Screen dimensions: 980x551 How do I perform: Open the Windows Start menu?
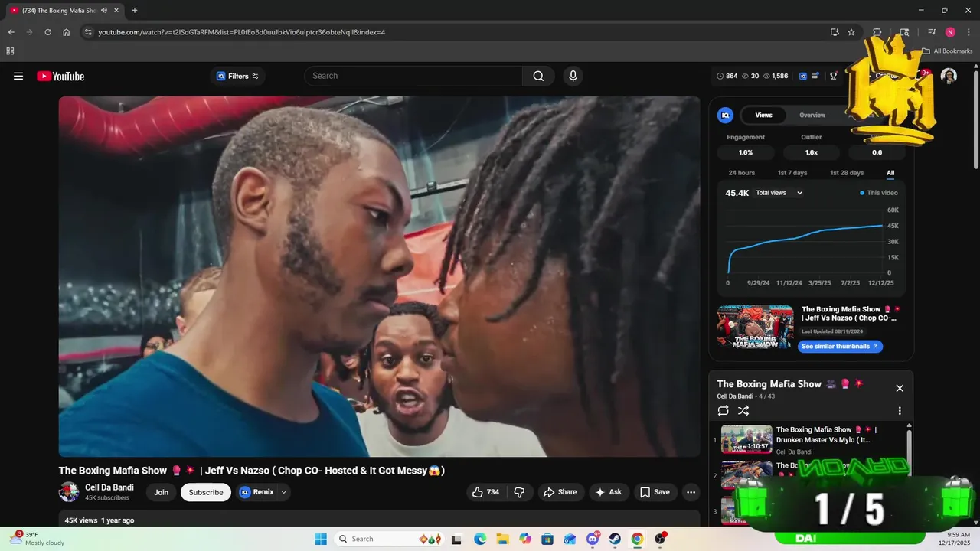[321, 539]
